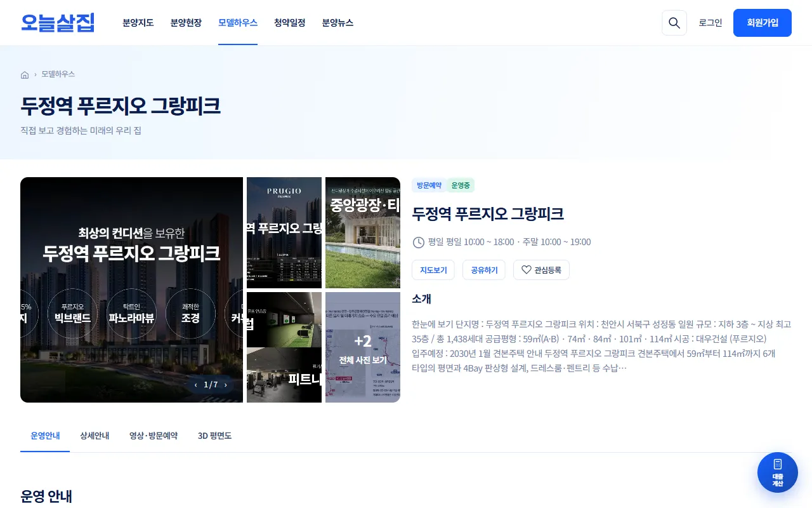Click the 회원가입 button
812x508 pixels.
763,23
